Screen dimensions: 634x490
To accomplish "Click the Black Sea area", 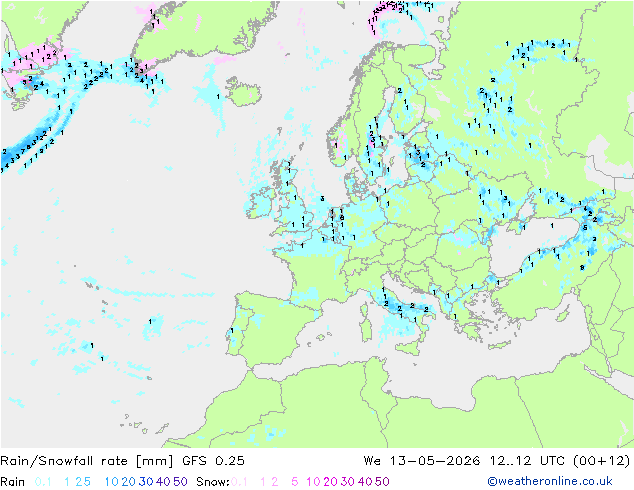I will [x=534, y=241].
